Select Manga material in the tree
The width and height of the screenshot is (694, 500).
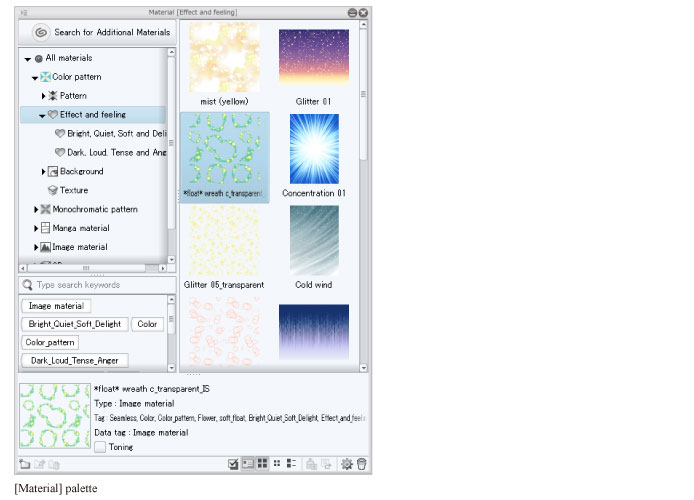tap(81, 228)
